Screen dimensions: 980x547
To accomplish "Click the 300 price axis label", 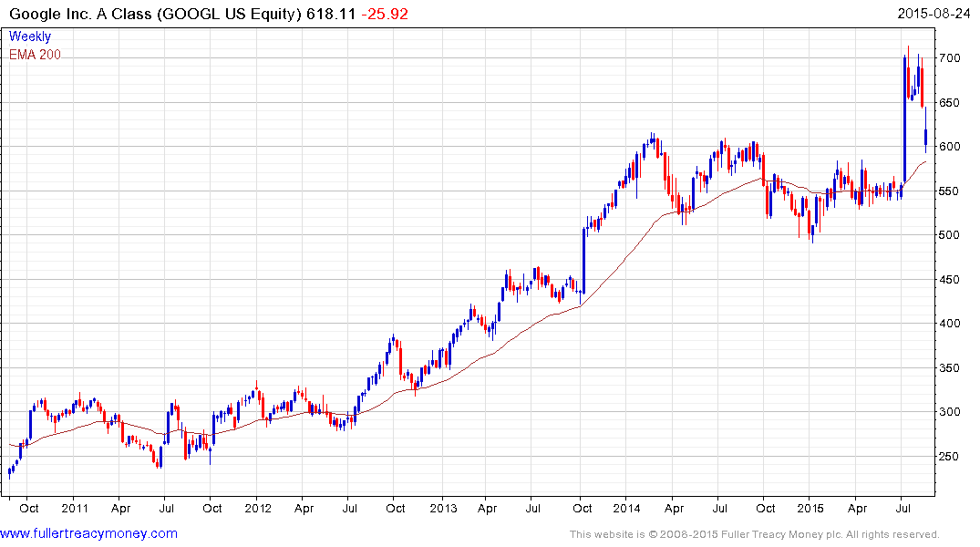I will [x=949, y=412].
